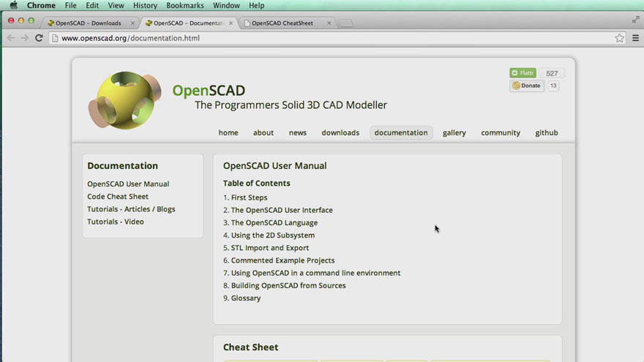The height and width of the screenshot is (362, 644).
Task: Open STL Import and Export chapter
Action: (x=270, y=248)
